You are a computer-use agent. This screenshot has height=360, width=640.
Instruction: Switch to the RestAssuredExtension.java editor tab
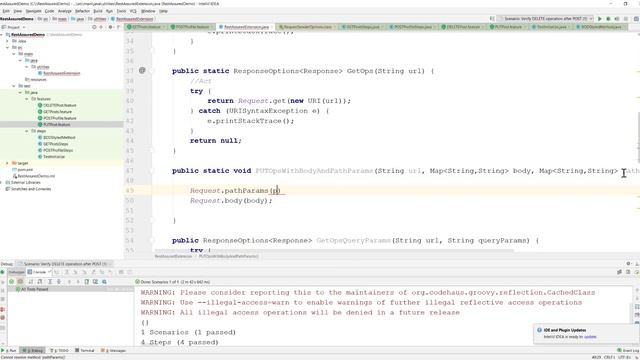(245, 27)
